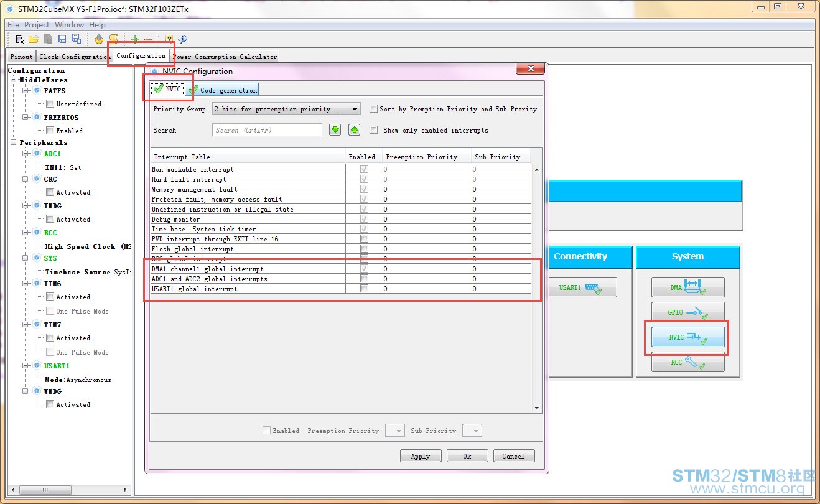This screenshot has height=504, width=820.
Task: Cancel the NVIC Configuration dialog
Action: point(513,456)
